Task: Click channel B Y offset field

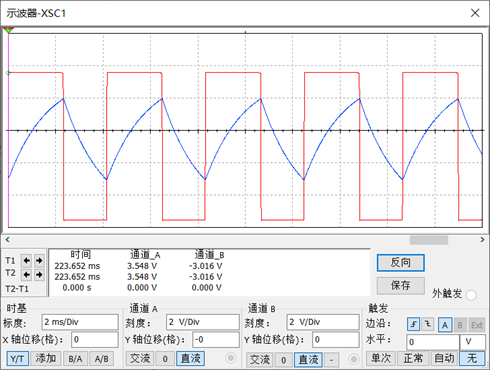Action: (x=336, y=339)
